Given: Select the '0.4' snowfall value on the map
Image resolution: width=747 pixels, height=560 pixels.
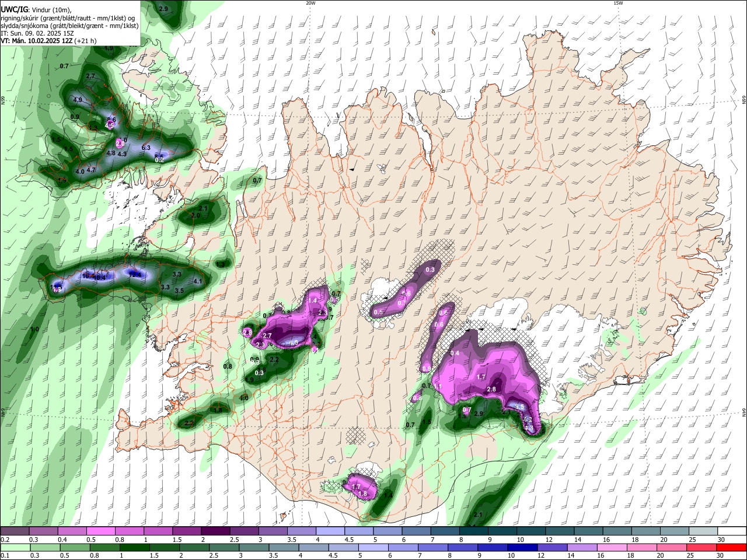Looking at the screenshot, I should click(455, 353).
